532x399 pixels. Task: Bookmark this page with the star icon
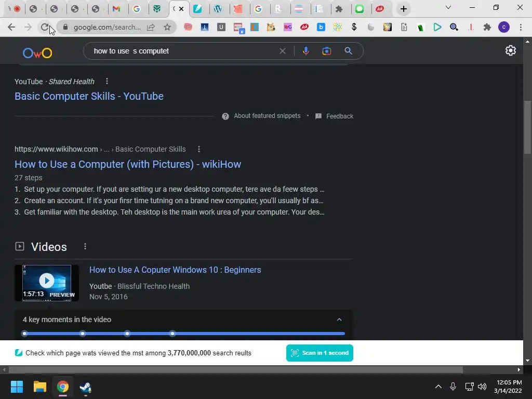click(167, 27)
